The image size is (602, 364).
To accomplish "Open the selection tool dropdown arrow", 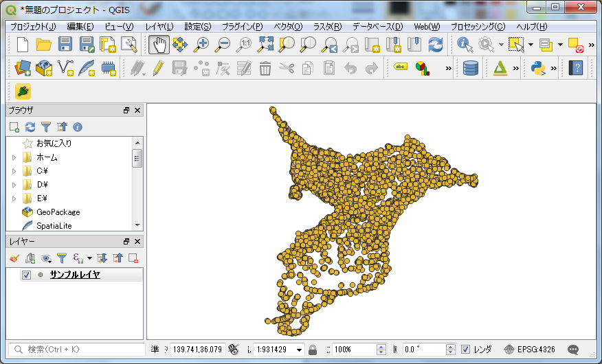I will (x=531, y=45).
